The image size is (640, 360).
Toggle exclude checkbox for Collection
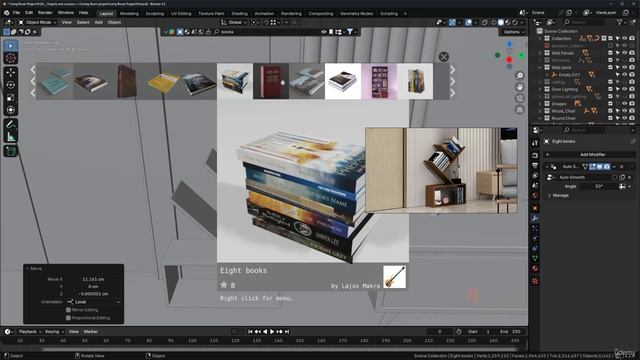pos(611,38)
